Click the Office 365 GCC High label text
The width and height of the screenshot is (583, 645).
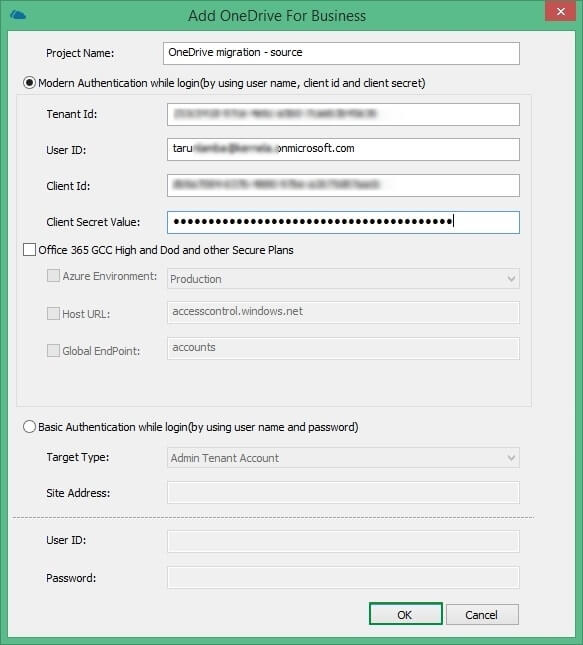point(166,250)
